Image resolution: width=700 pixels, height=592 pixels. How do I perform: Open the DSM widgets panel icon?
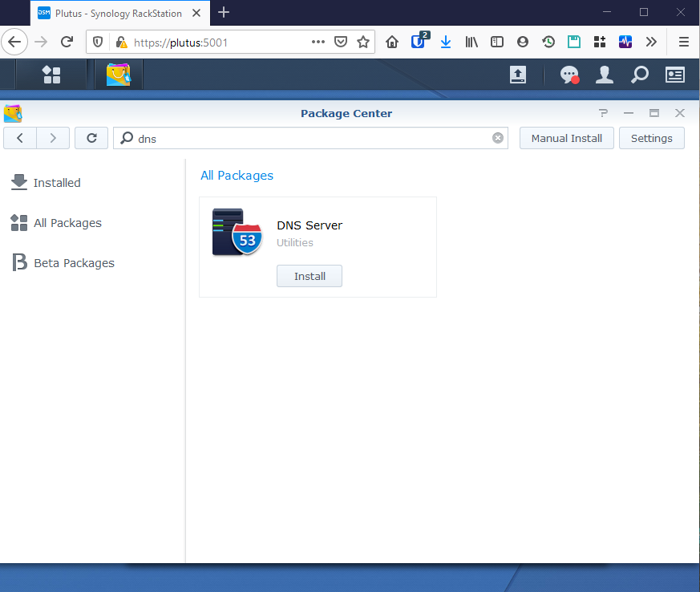(675, 75)
